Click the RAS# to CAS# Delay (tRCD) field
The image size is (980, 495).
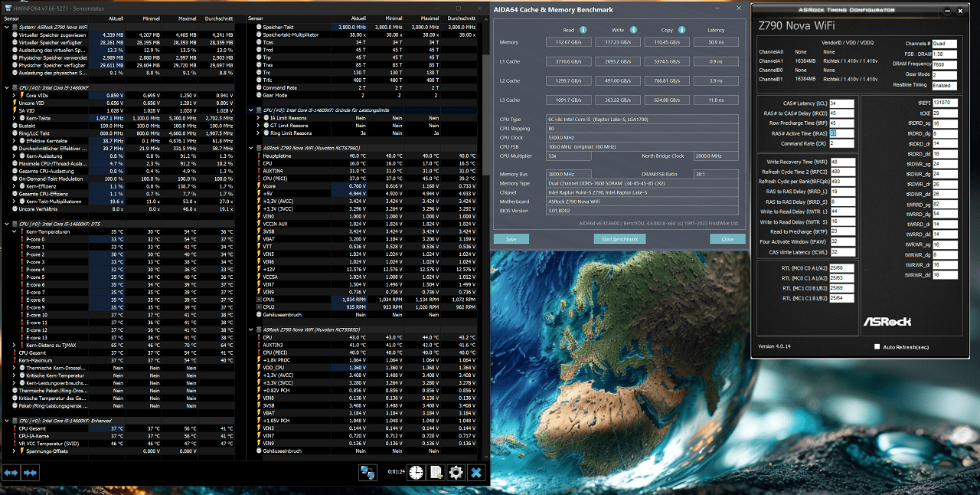841,113
